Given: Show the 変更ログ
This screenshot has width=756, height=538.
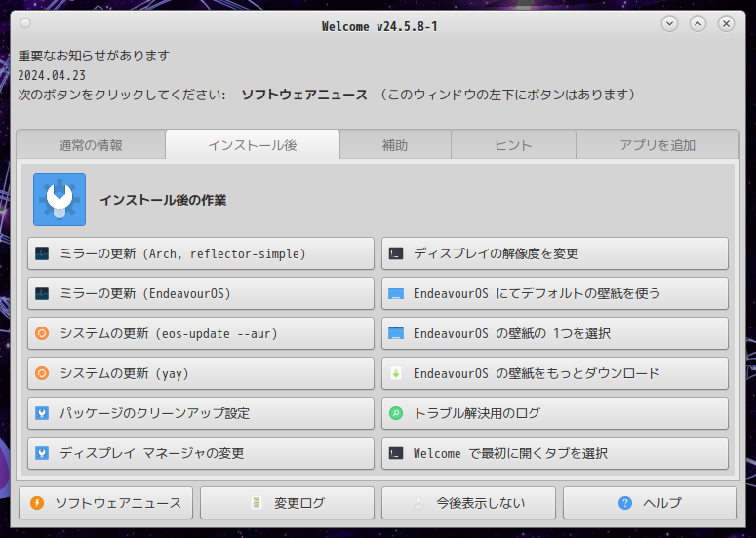Looking at the screenshot, I should point(288,503).
